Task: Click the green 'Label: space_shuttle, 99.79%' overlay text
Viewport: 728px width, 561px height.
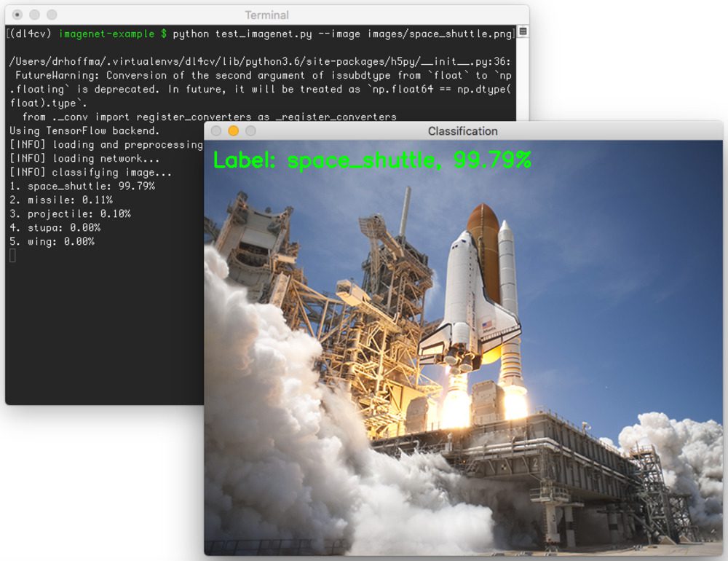Action: pos(372,160)
